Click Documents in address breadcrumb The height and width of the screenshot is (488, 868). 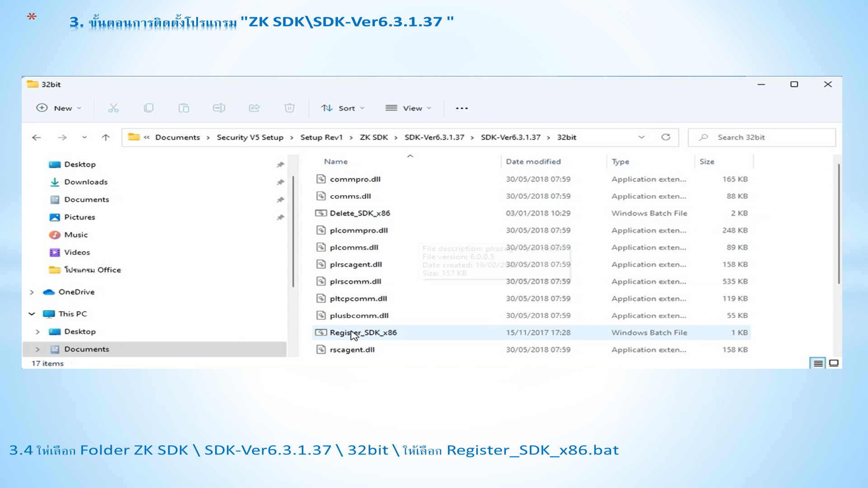pyautogui.click(x=177, y=137)
